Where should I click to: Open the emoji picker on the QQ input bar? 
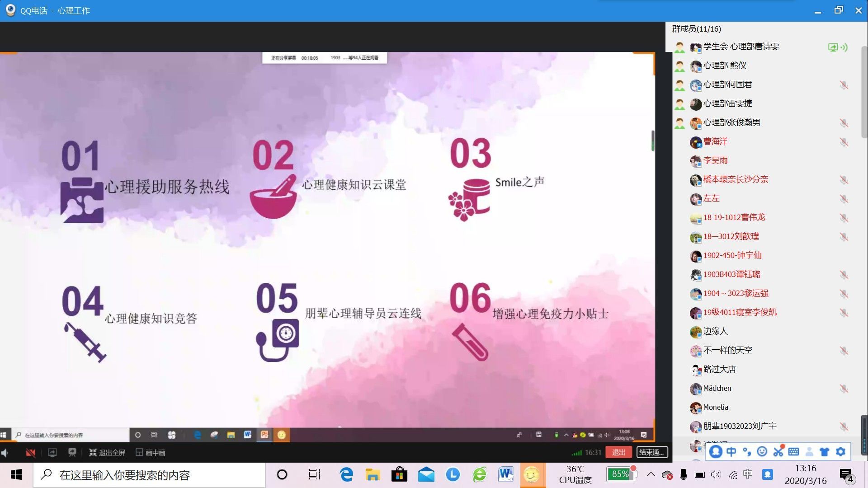pyautogui.click(x=762, y=451)
